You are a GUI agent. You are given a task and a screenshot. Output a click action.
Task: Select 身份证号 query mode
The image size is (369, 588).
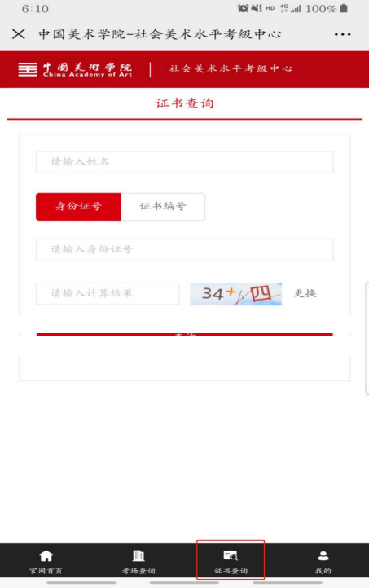(x=78, y=207)
